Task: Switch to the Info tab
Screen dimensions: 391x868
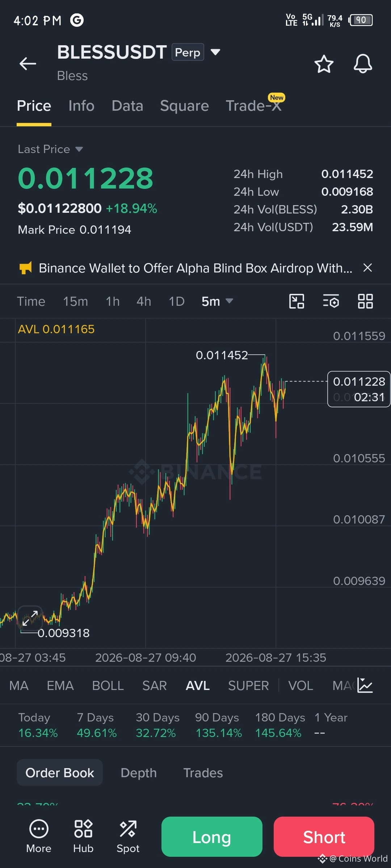Action: [81, 106]
